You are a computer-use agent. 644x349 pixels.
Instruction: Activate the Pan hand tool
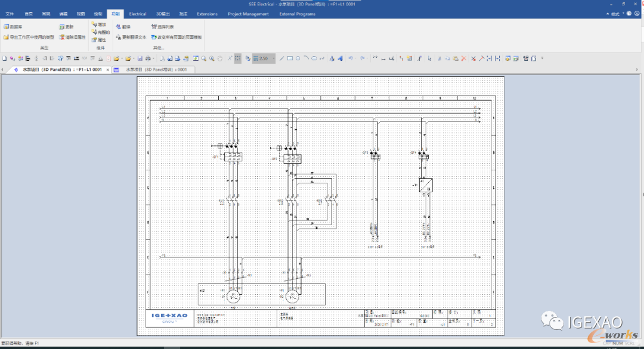pos(219,58)
